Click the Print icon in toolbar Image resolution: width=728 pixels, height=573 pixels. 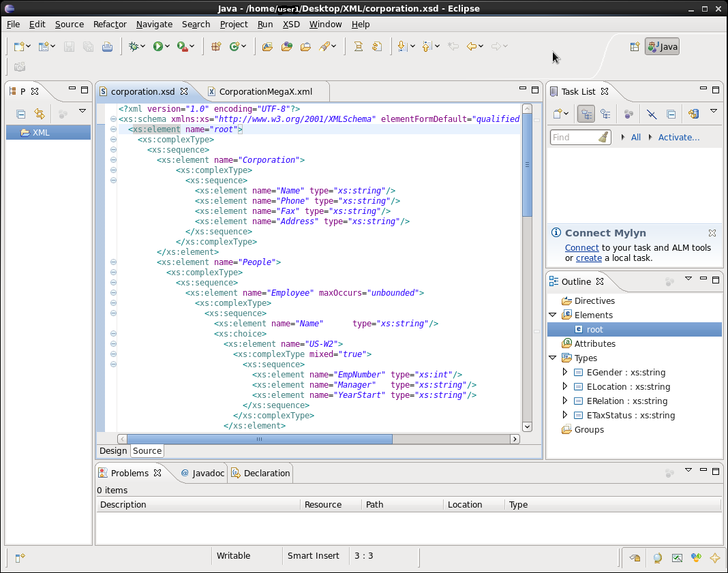(107, 46)
